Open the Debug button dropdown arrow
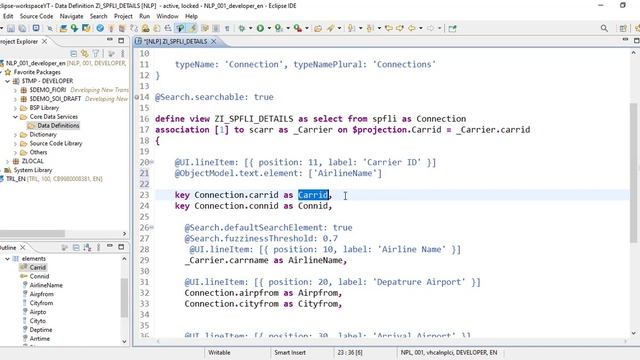The image size is (640, 360). [250, 28]
